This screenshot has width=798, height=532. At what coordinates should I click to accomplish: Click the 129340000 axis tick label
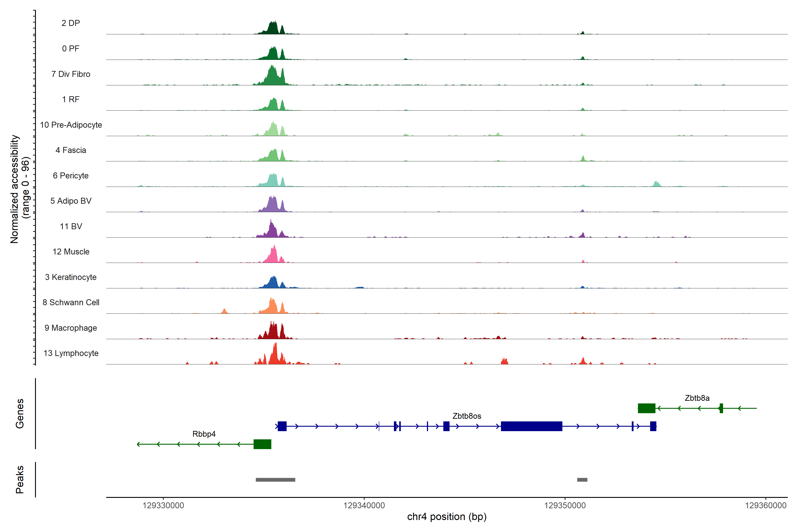click(x=364, y=506)
